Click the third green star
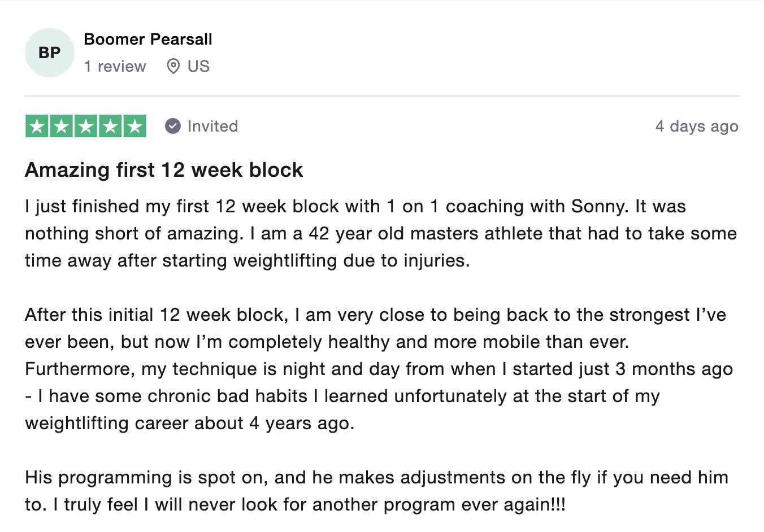 click(86, 126)
